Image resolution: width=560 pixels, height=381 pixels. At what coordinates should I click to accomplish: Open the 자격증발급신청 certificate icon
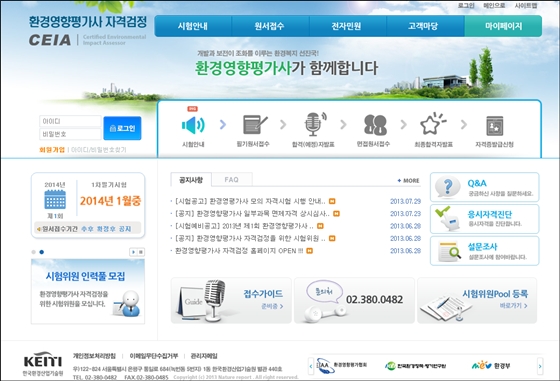click(495, 126)
